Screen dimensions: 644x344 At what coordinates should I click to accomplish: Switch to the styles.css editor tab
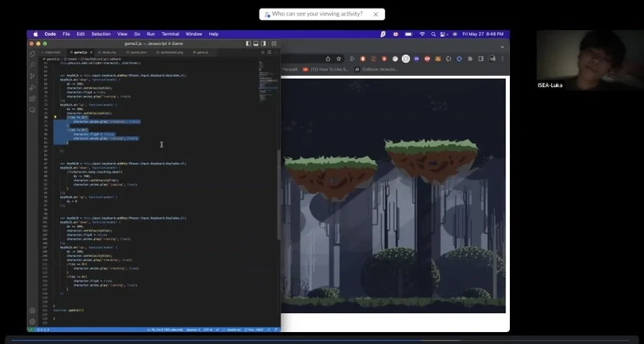pos(107,53)
